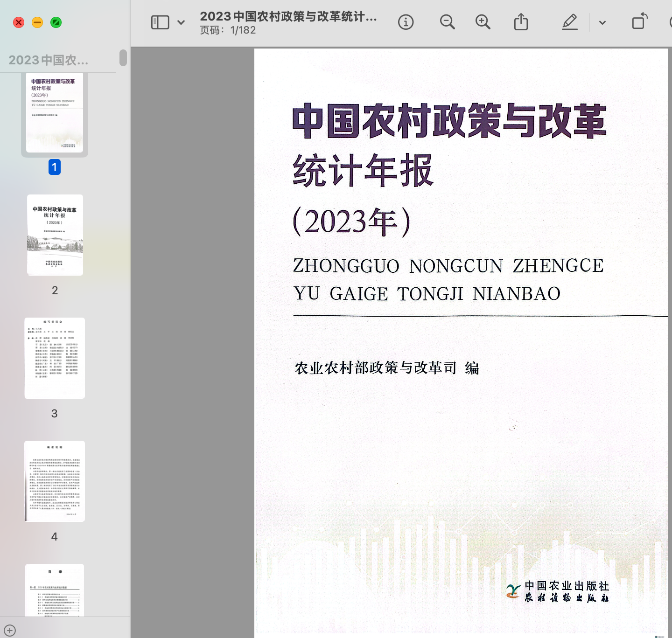This screenshot has height=638, width=672.
Task: Expand the Markup options chevron
Action: point(602,22)
